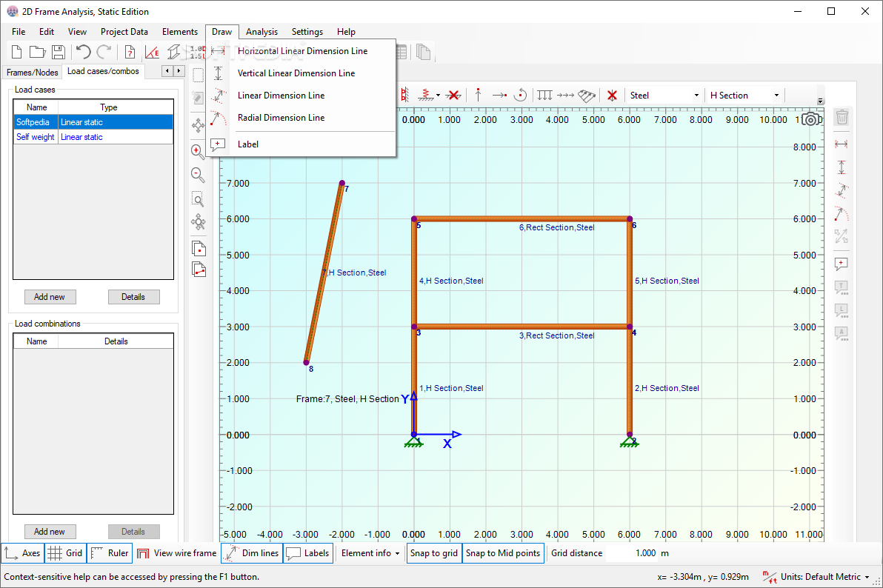Add a horizontal nodal force
The image size is (883, 588).
point(499,96)
